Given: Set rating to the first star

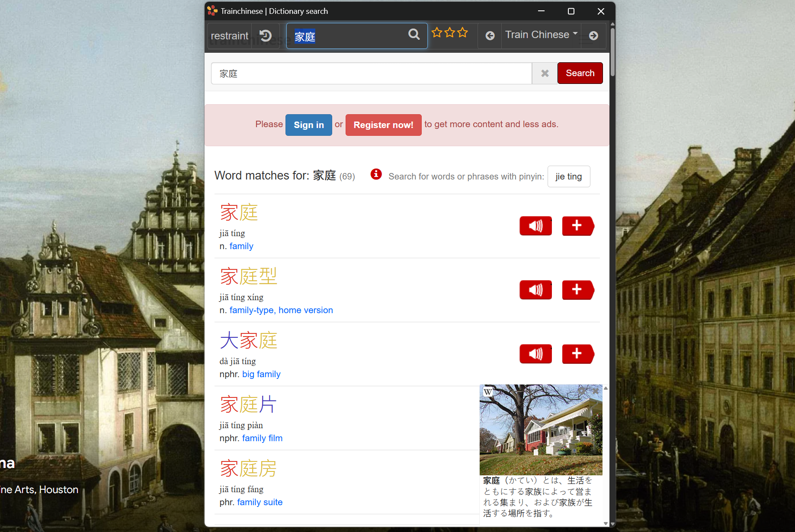Looking at the screenshot, I should coord(437,33).
